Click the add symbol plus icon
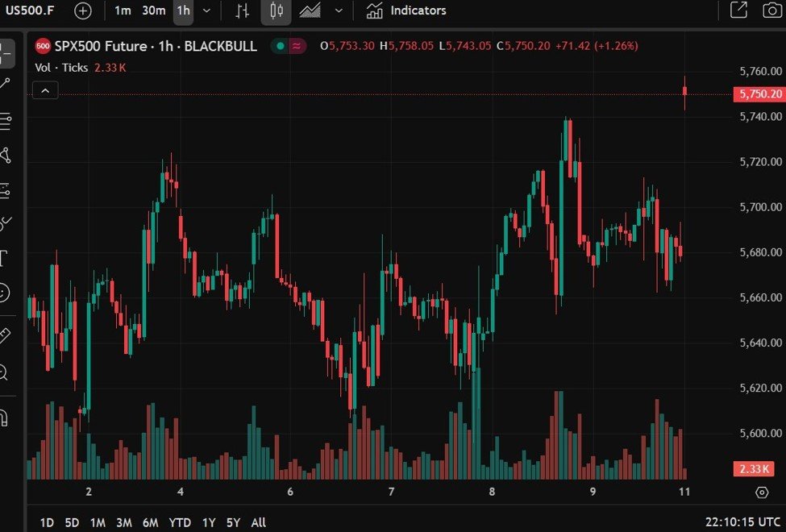Screen dimensions: 786x532 click(x=83, y=10)
